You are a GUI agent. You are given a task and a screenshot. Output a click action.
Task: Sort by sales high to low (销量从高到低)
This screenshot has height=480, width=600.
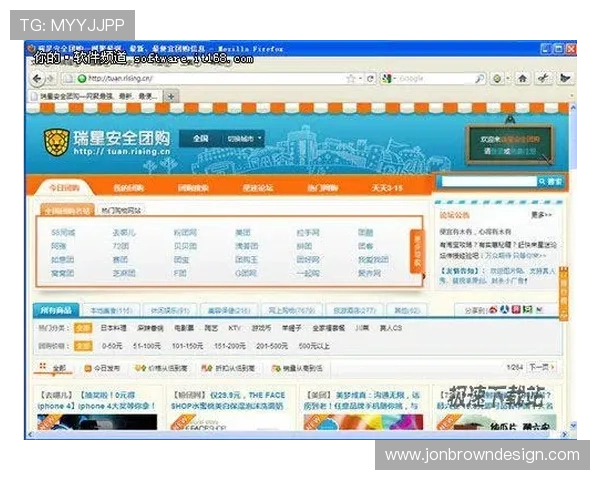(x=297, y=368)
